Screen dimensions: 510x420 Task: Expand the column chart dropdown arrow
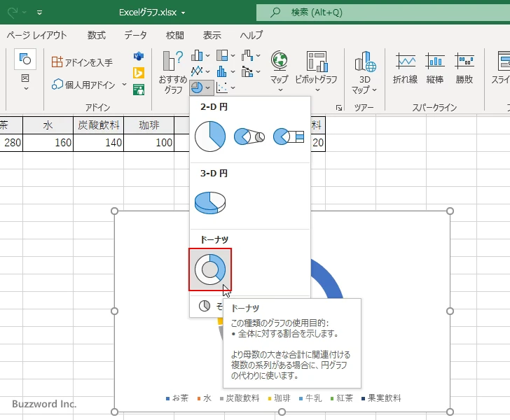[x=207, y=56]
